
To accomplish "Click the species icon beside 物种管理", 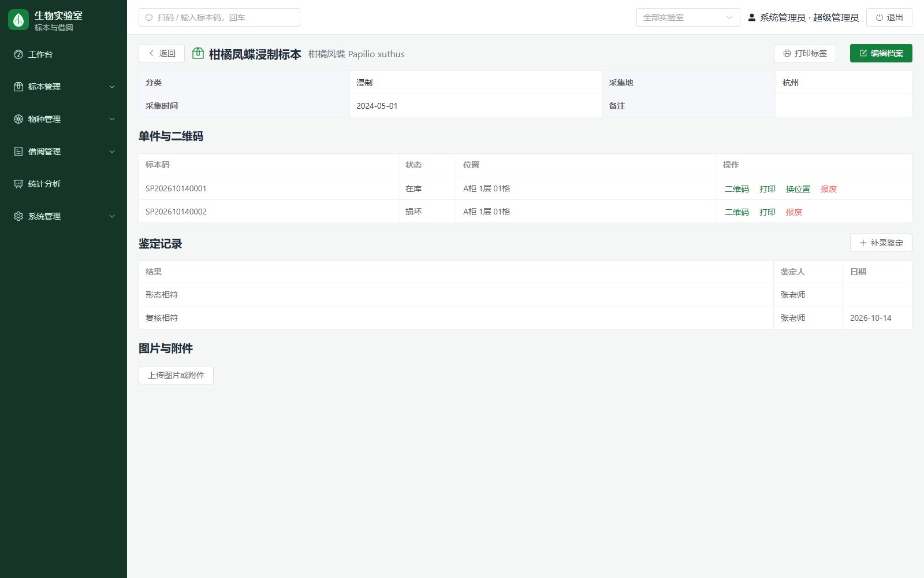I will click(x=18, y=119).
